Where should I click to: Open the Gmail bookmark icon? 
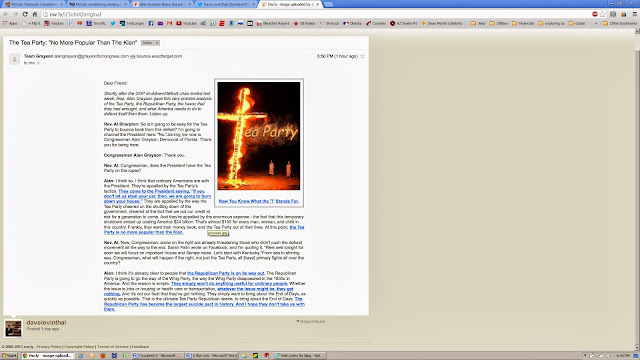point(169,23)
